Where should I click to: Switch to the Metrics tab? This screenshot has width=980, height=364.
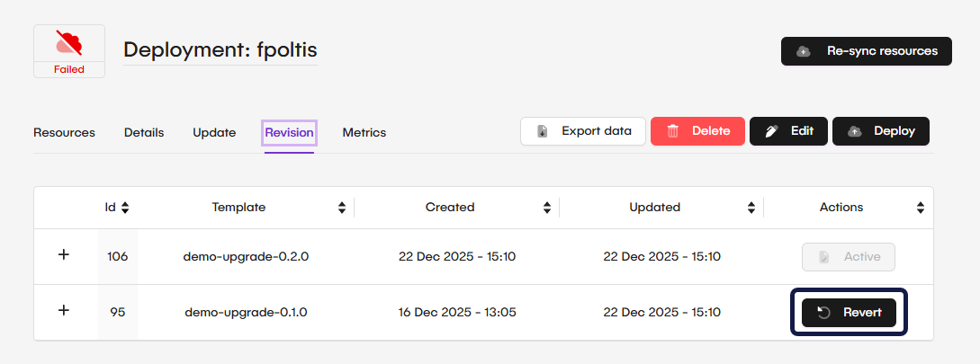[x=364, y=133]
